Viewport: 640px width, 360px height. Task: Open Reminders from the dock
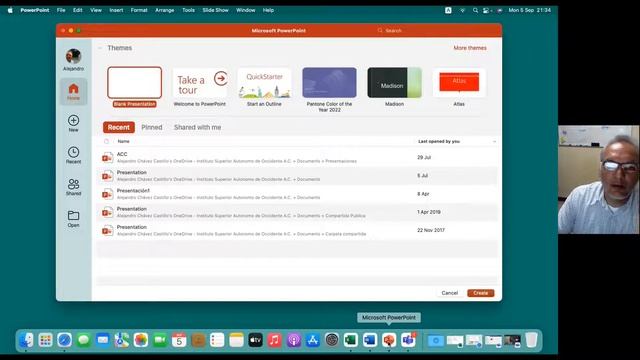217,340
